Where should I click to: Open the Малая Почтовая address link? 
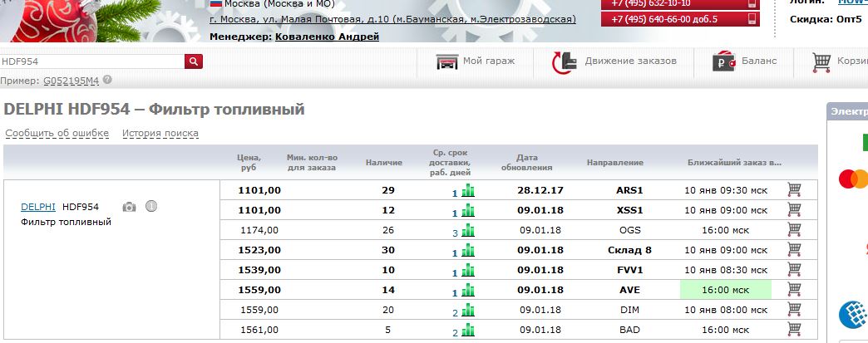click(392, 19)
